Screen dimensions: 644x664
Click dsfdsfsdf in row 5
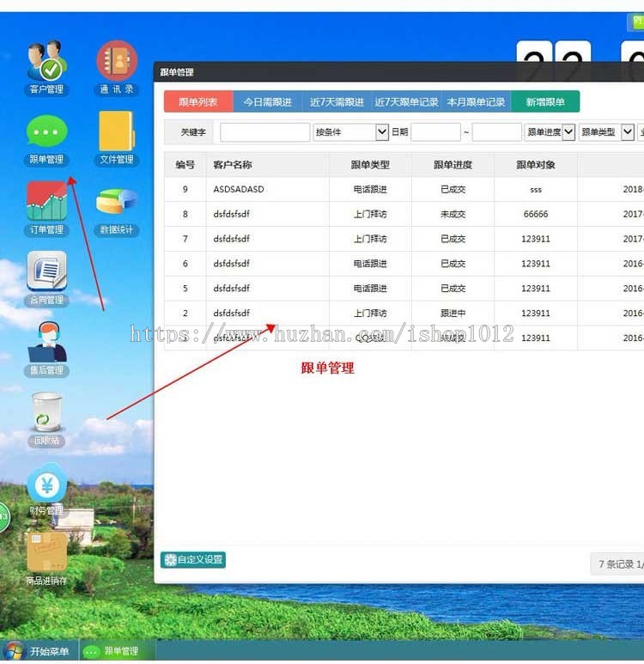pyautogui.click(x=231, y=289)
